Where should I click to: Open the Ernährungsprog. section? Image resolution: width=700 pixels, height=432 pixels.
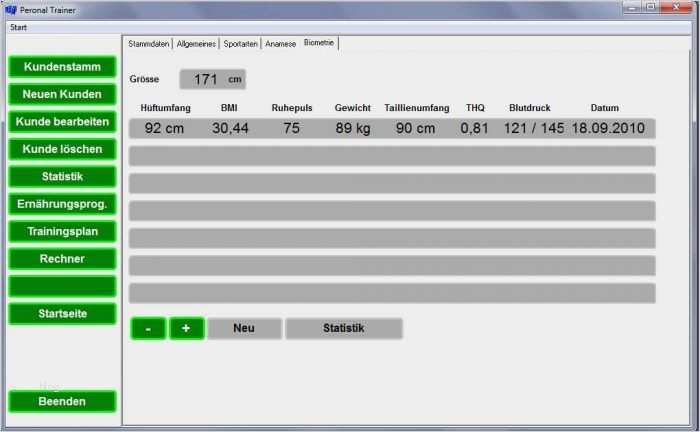click(62, 204)
